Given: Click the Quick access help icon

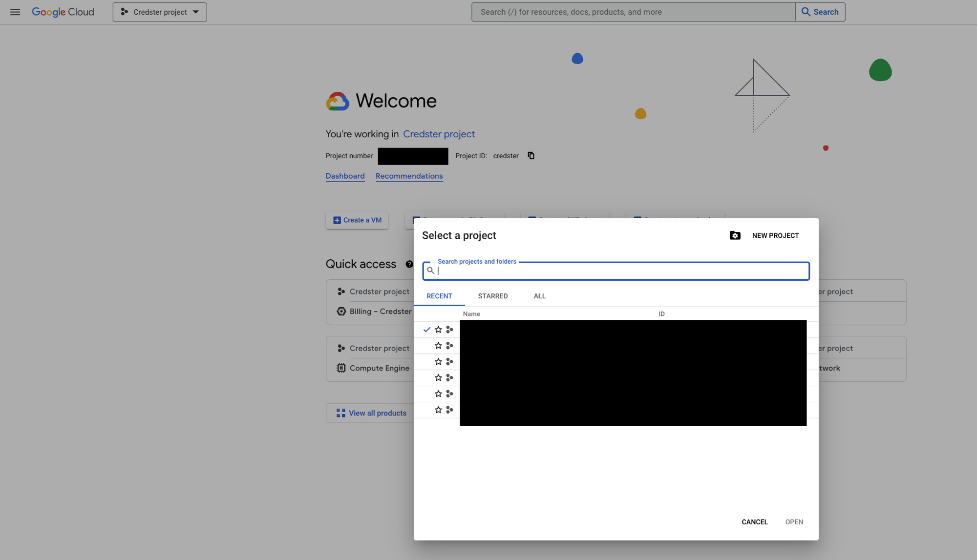Looking at the screenshot, I should coord(409,264).
